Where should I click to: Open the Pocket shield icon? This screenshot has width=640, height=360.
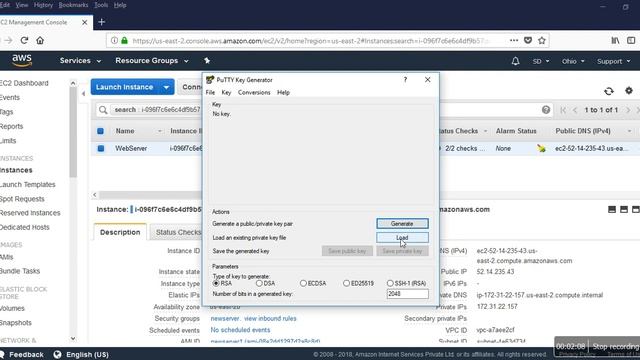tap(528, 40)
